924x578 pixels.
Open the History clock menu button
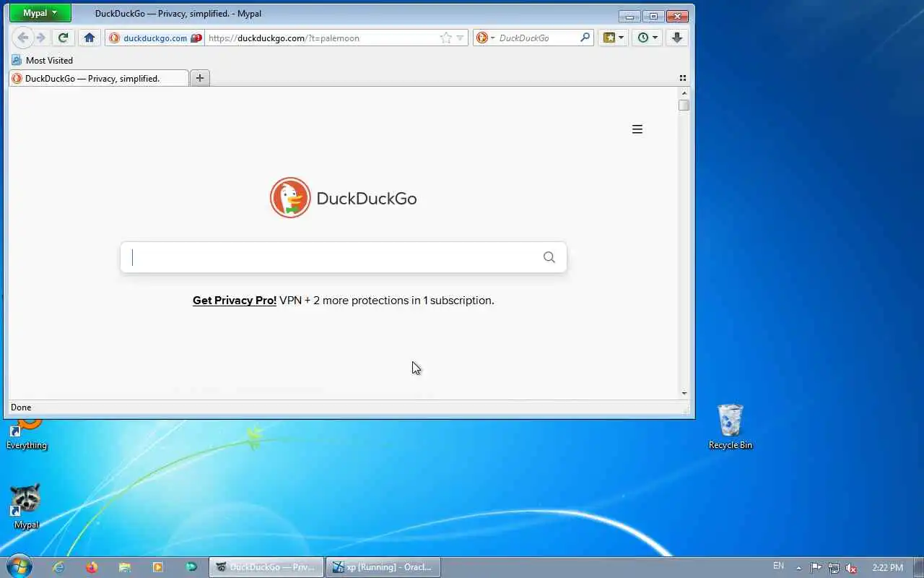[x=648, y=38]
